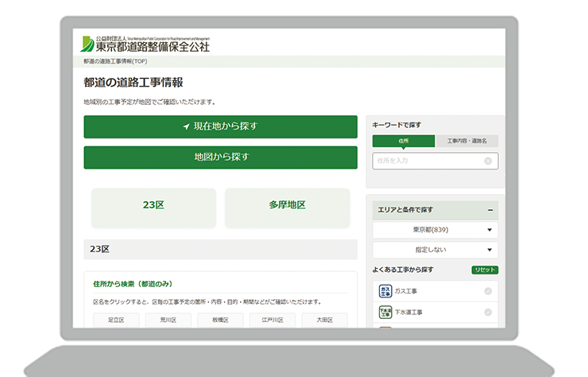The height and width of the screenshot is (377, 588).
Task: Click the よくある工事から探す label
Action: pos(403,270)
